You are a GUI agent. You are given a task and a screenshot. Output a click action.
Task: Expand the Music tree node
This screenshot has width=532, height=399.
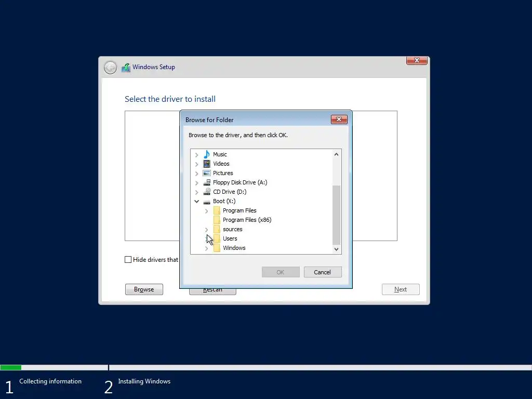(196, 155)
